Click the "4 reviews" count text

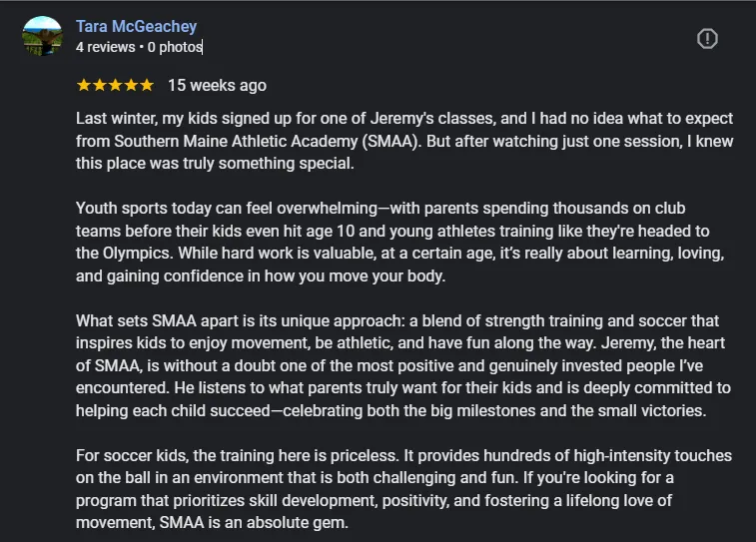(x=106, y=47)
